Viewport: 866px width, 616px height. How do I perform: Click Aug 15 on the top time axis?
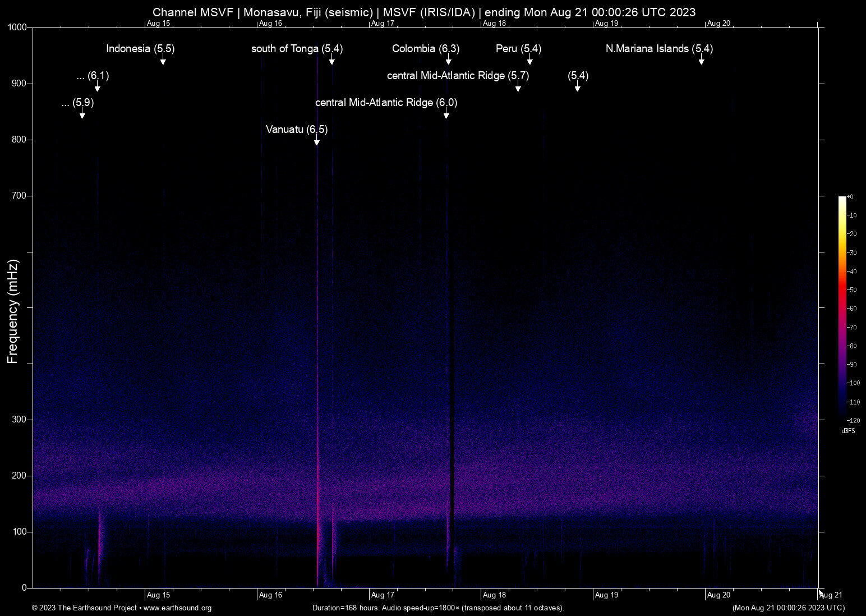pyautogui.click(x=158, y=24)
